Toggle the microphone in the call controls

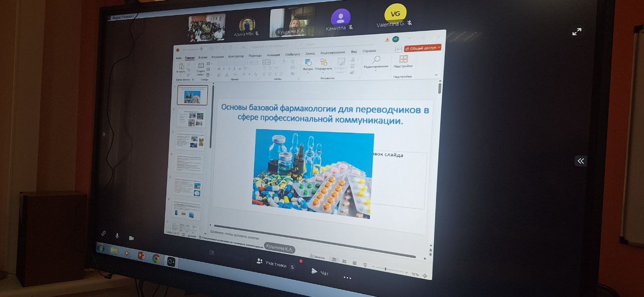coord(117,236)
